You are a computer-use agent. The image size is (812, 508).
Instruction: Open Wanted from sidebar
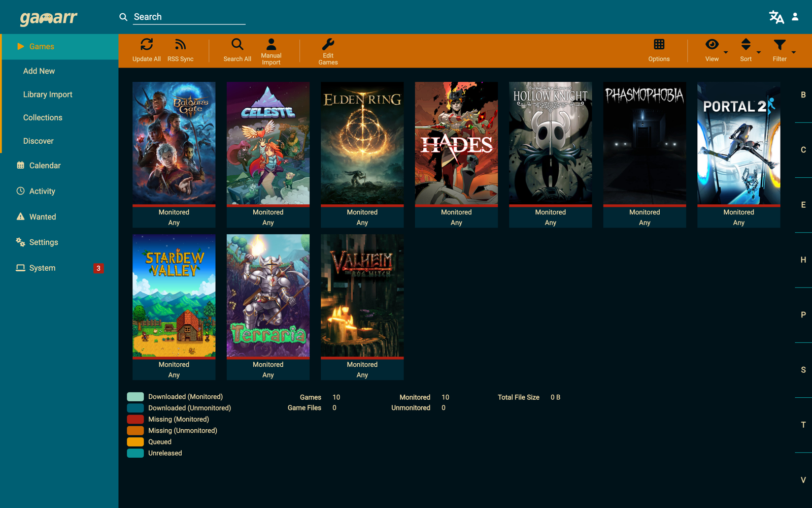59,217
